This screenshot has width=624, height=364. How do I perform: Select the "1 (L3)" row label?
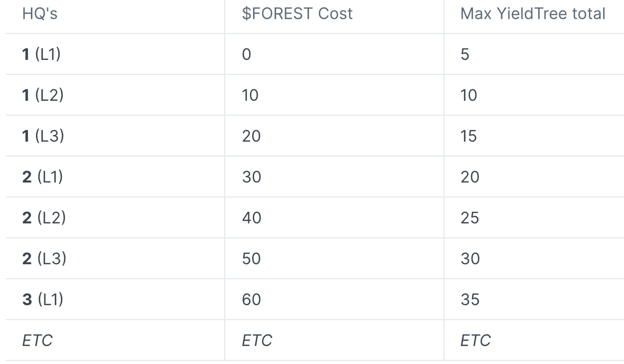click(43, 136)
